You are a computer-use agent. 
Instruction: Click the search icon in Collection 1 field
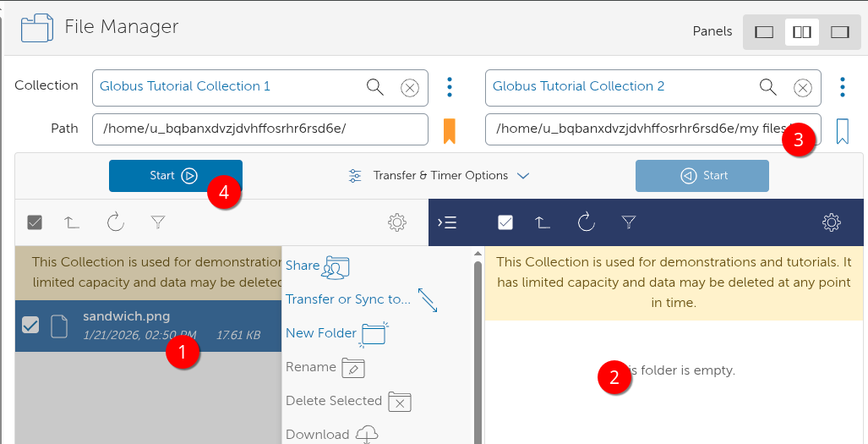374,87
